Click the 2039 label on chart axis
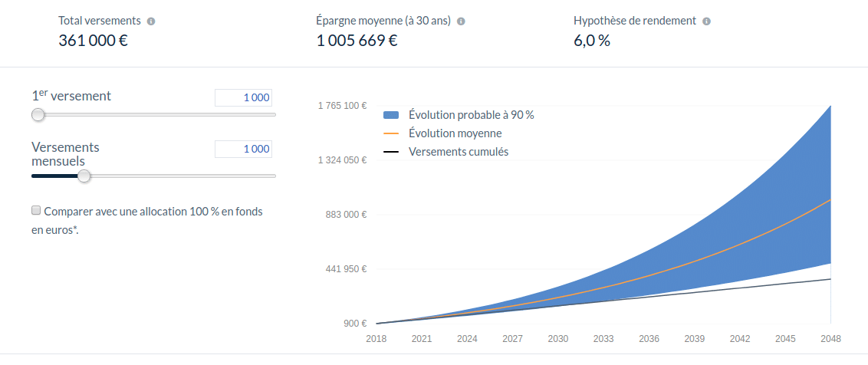Screen dimensions: 868x365 [694, 339]
